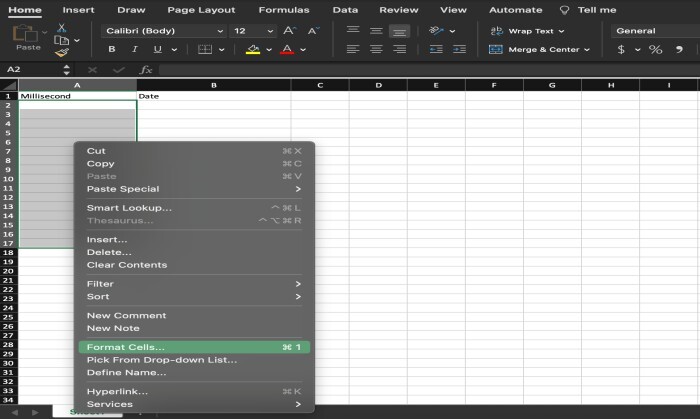Select the Format Painter brush icon

tap(62, 53)
